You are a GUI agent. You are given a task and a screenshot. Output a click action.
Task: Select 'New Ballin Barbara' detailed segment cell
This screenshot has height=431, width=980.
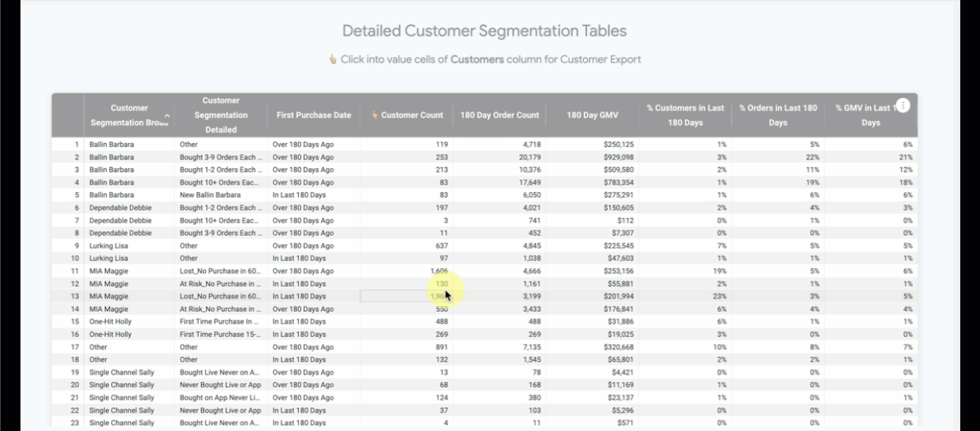point(210,195)
